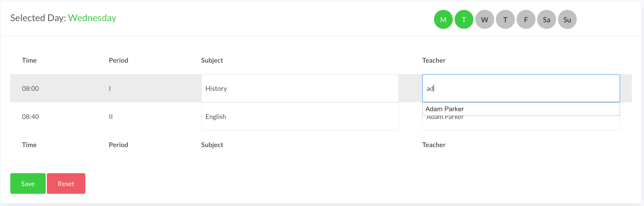
Task: Choose Adam Parker from autocomplete suggestions
Action: coord(445,109)
